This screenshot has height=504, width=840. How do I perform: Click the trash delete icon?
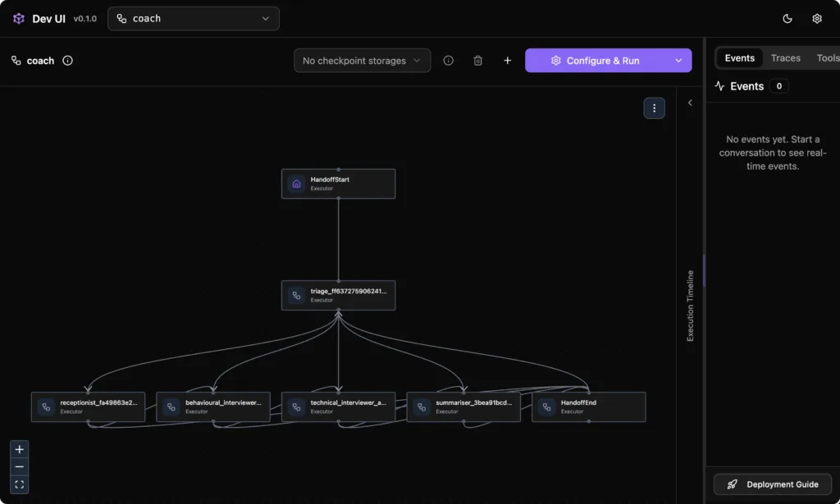pyautogui.click(x=478, y=61)
